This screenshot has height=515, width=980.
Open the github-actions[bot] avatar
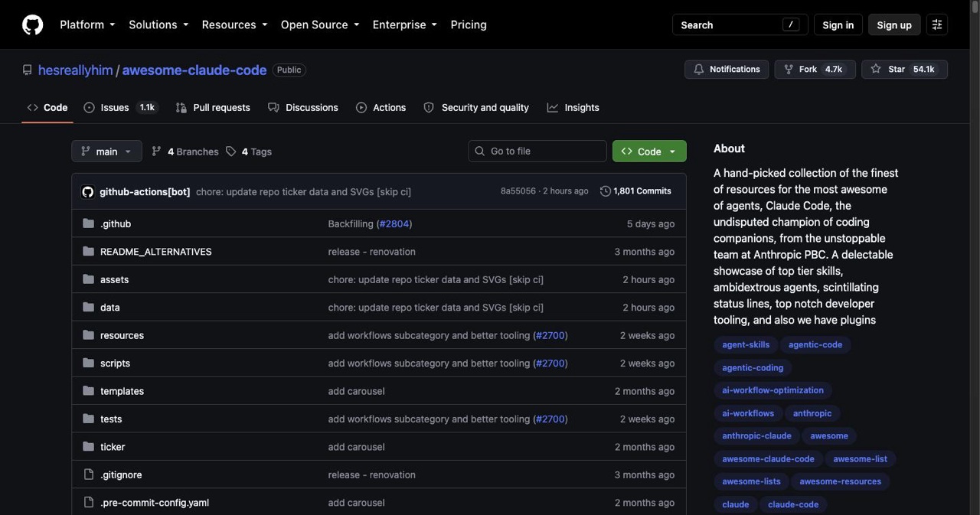pos(88,191)
